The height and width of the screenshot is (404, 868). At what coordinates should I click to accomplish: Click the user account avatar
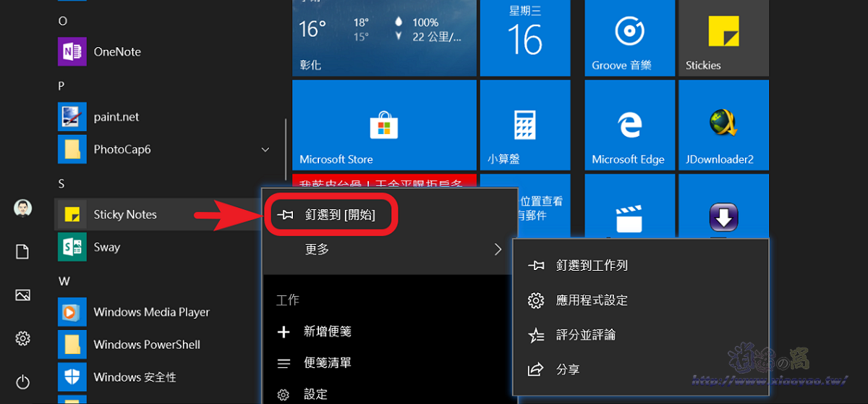22,209
